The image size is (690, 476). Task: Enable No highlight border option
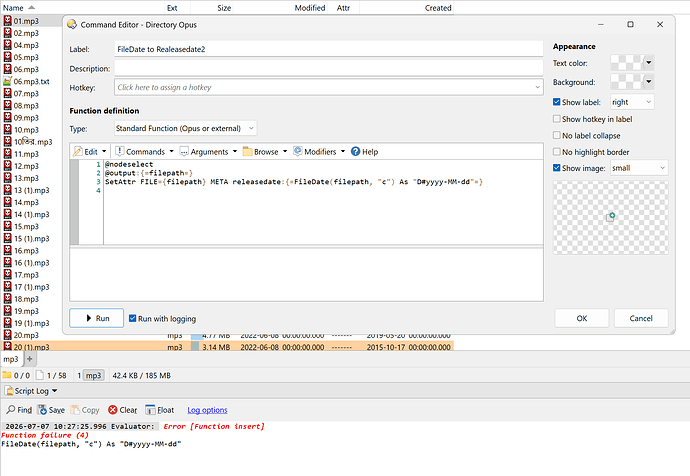click(x=557, y=152)
